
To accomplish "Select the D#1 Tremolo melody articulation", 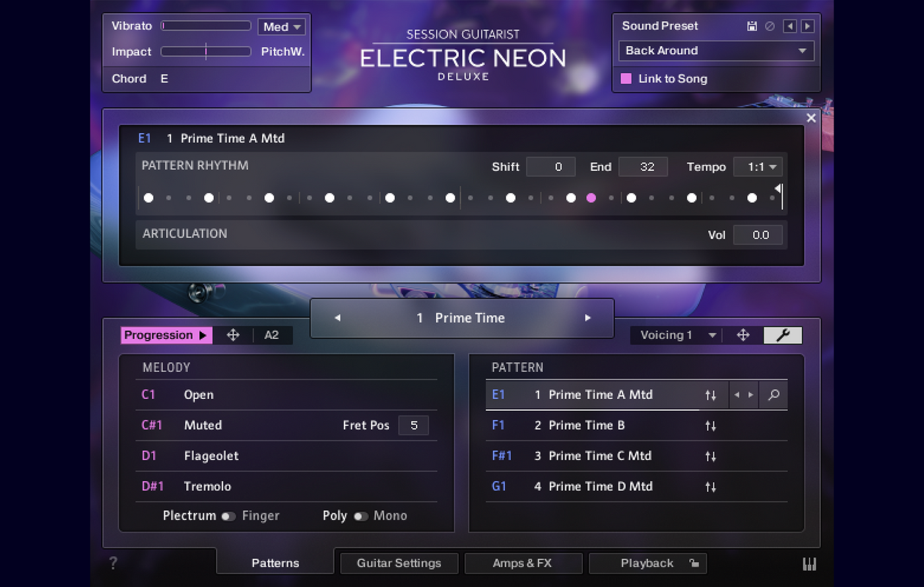I will [x=286, y=487].
